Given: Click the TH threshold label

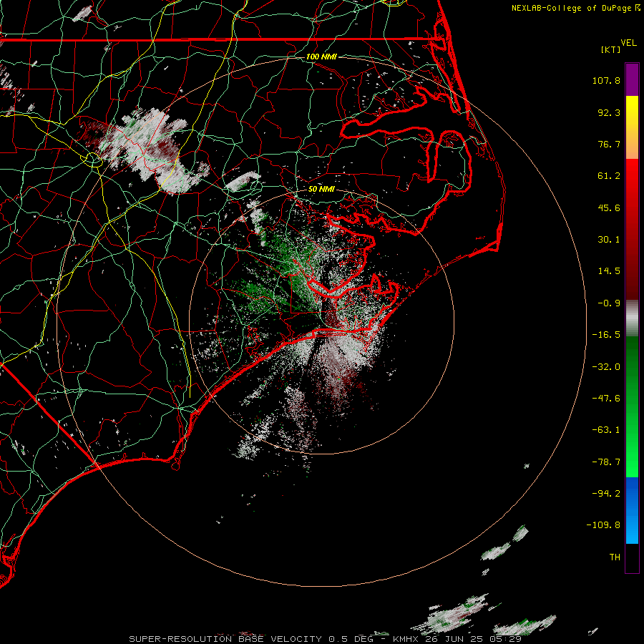Looking at the screenshot, I should [615, 557].
